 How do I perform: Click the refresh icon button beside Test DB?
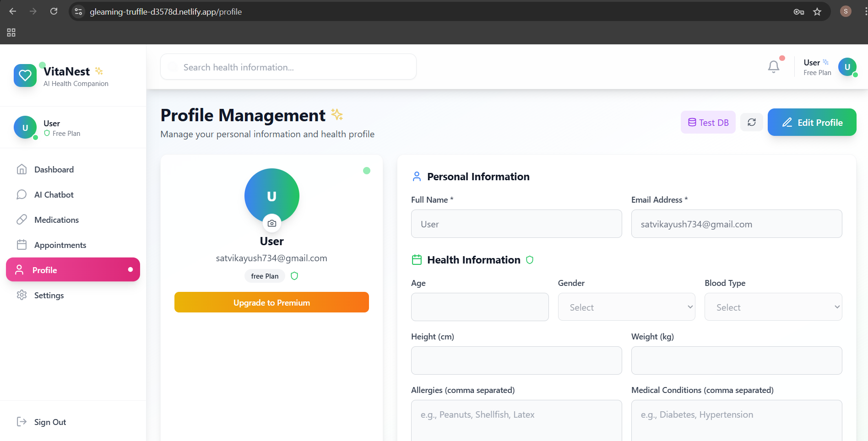point(752,122)
